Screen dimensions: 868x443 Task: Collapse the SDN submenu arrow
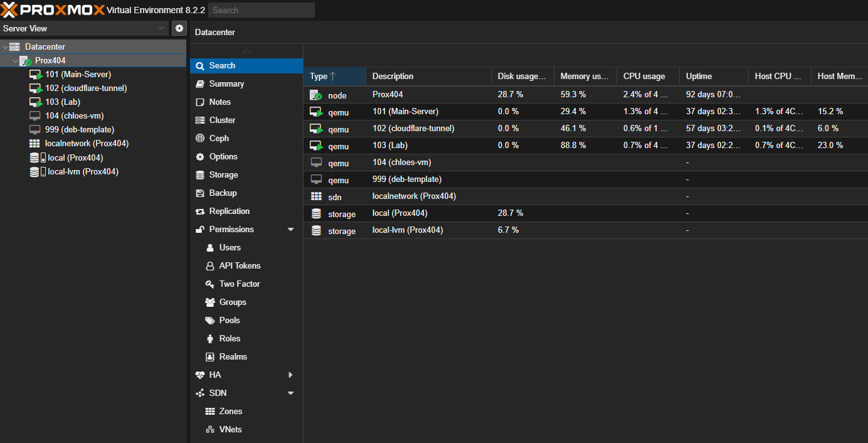[x=290, y=393]
